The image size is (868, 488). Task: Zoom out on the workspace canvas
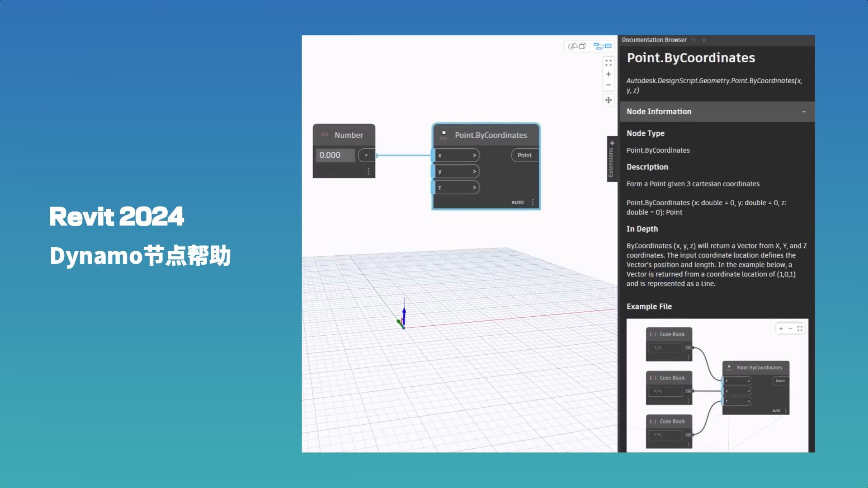coord(609,85)
